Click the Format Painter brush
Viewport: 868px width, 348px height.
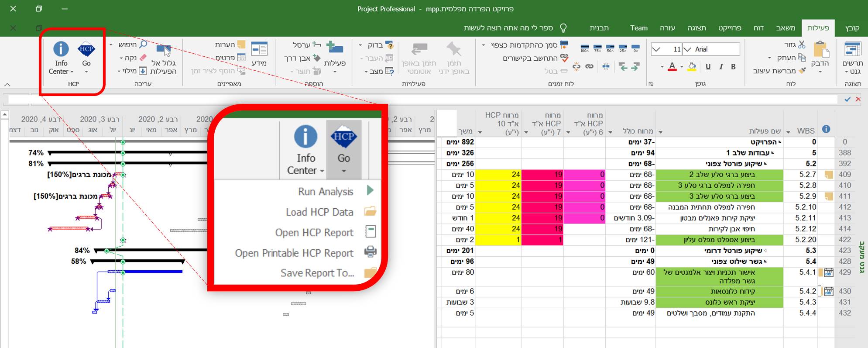coord(802,71)
